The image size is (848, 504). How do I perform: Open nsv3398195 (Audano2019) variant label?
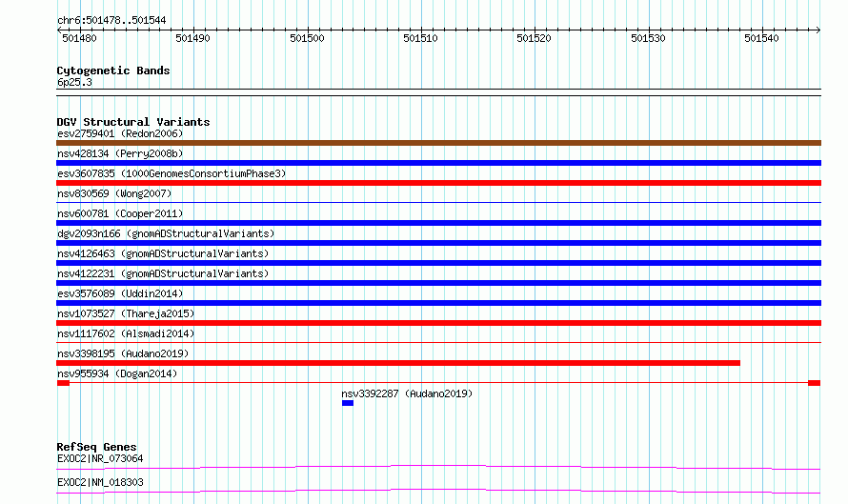(x=123, y=353)
